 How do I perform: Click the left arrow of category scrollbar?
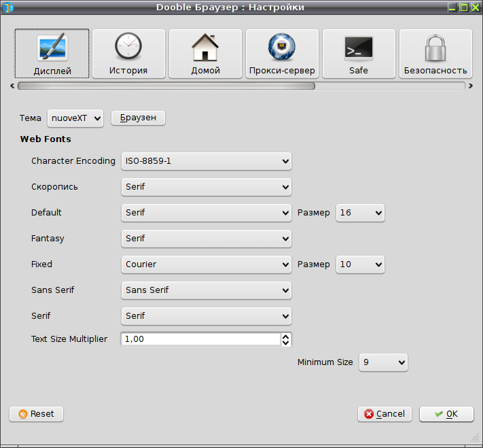click(x=12, y=86)
